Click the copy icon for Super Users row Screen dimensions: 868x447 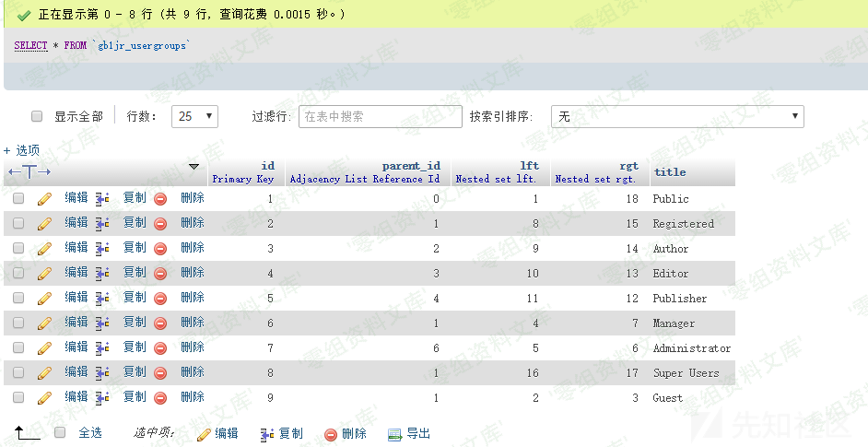click(102, 372)
